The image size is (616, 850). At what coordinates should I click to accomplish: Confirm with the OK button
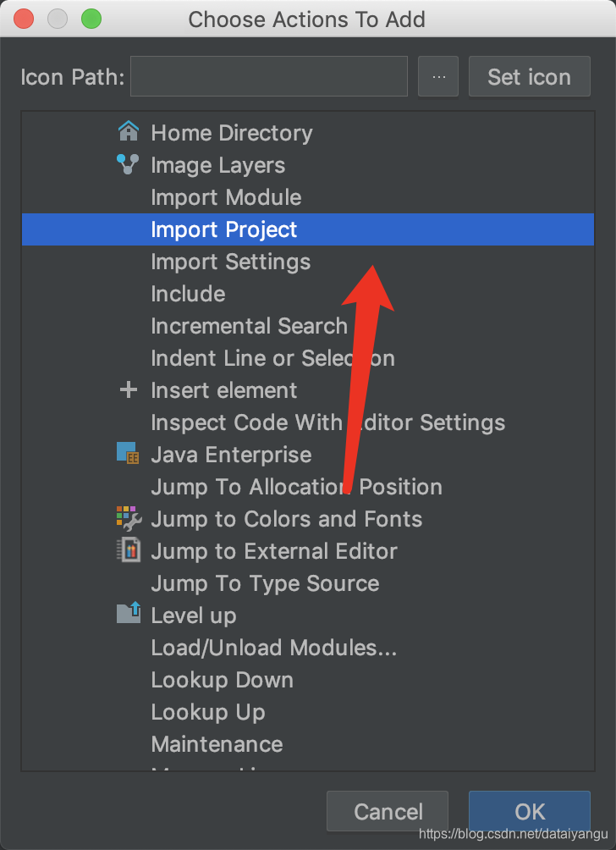(x=530, y=812)
